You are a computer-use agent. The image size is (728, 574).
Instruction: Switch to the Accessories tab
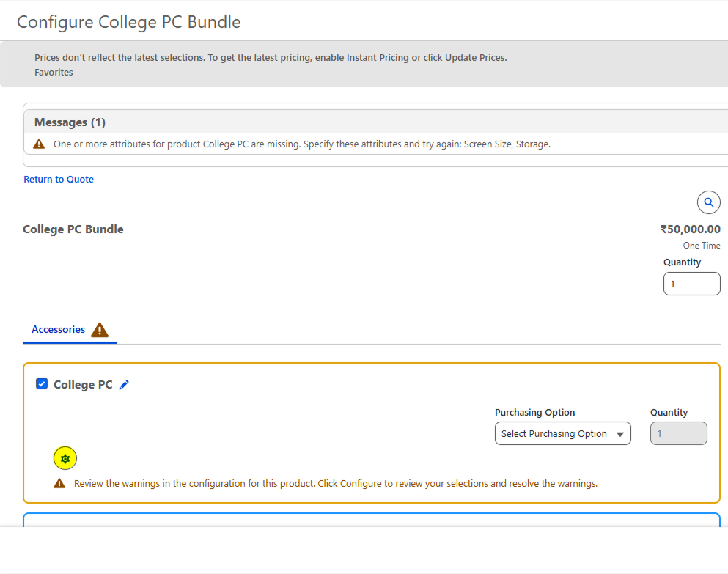point(59,330)
